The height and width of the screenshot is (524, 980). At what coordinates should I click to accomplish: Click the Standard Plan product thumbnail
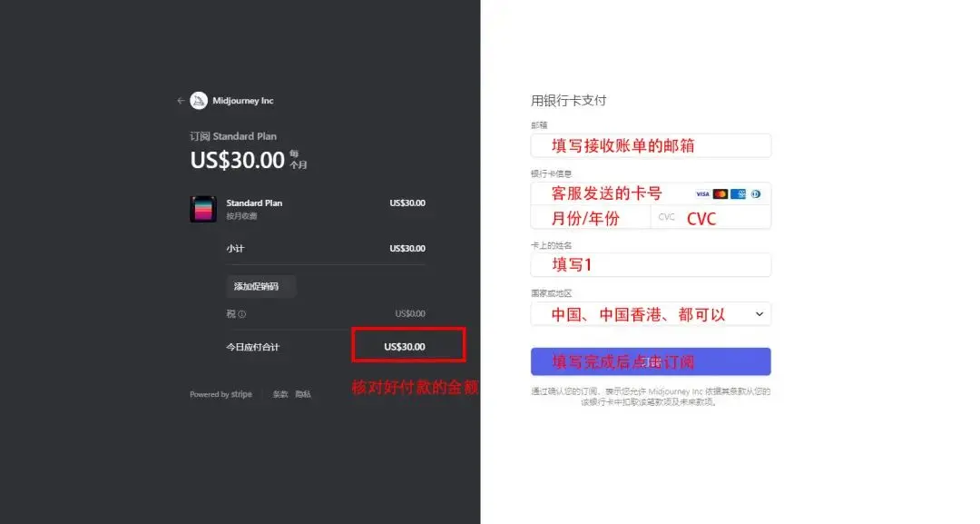203,209
